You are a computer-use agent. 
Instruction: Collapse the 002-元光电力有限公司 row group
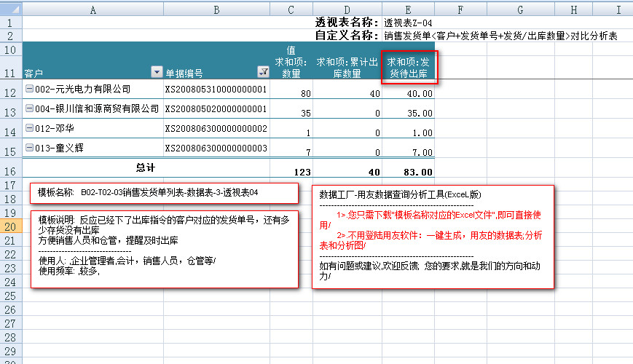(29, 89)
